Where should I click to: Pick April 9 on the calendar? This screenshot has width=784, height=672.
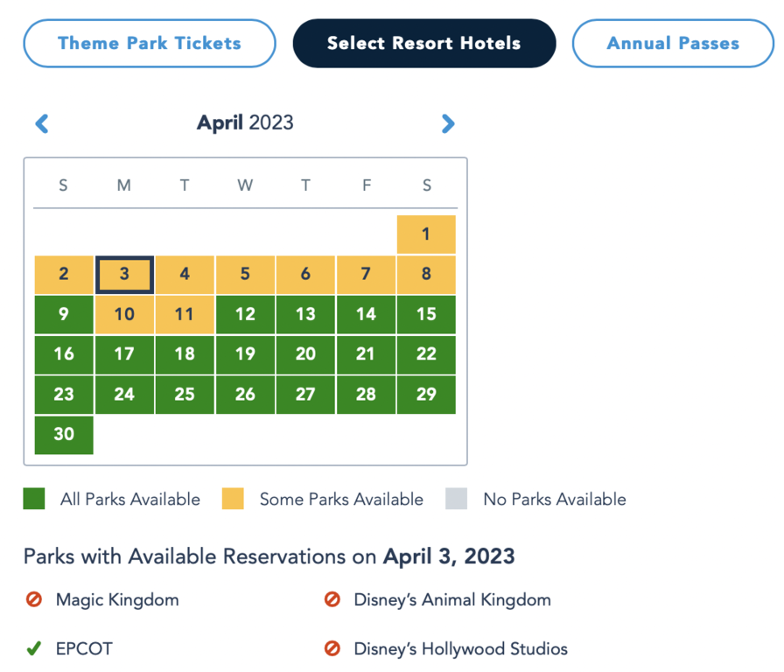(64, 314)
